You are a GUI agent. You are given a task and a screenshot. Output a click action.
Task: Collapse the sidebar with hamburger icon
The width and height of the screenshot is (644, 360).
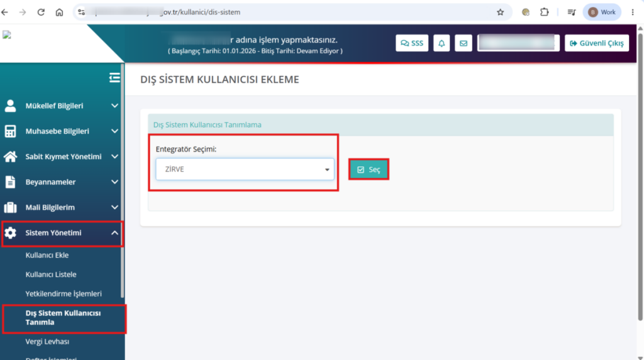(x=114, y=77)
